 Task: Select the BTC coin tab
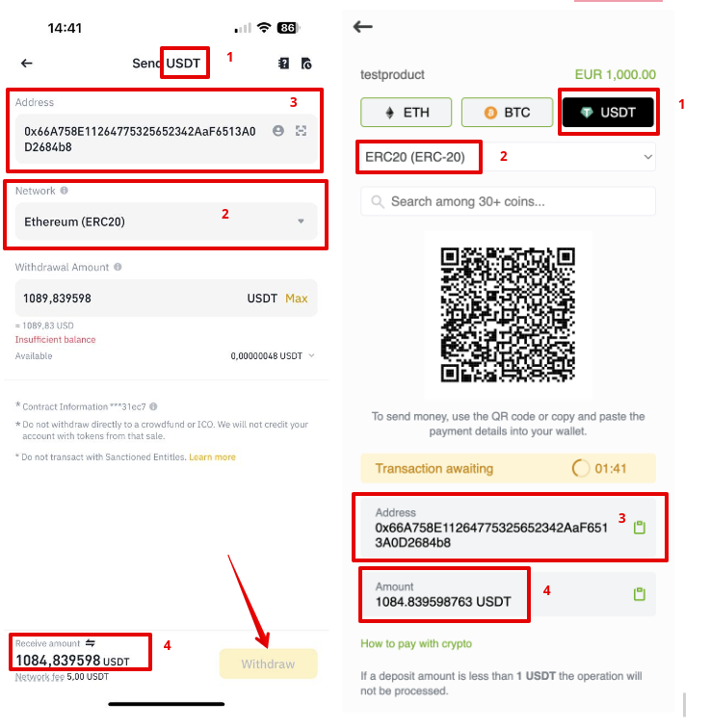point(507,113)
